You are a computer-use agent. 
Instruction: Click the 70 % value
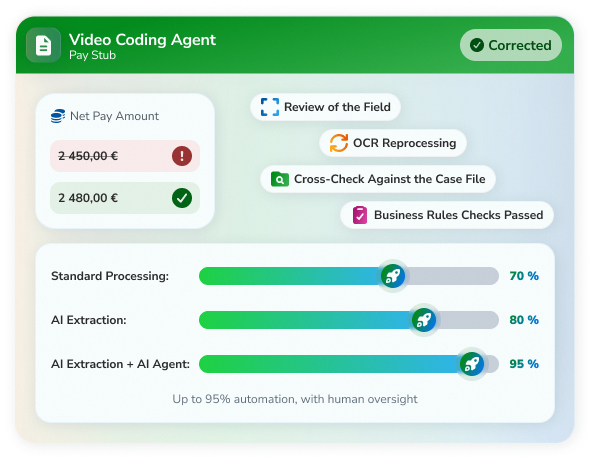tap(524, 276)
